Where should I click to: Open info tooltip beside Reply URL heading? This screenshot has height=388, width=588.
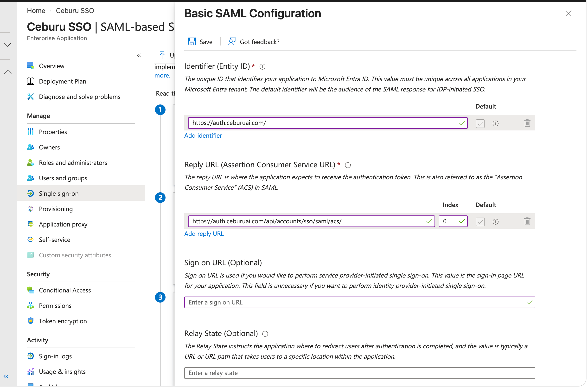(348, 165)
